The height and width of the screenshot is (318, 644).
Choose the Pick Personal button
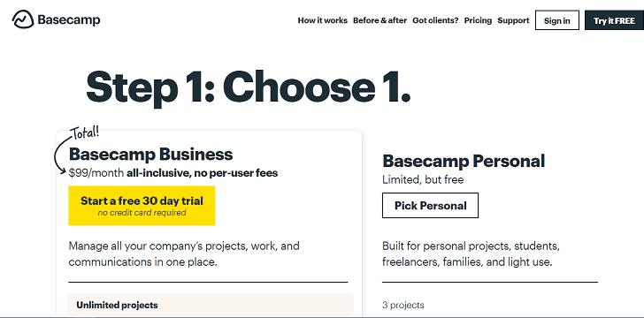tap(430, 205)
